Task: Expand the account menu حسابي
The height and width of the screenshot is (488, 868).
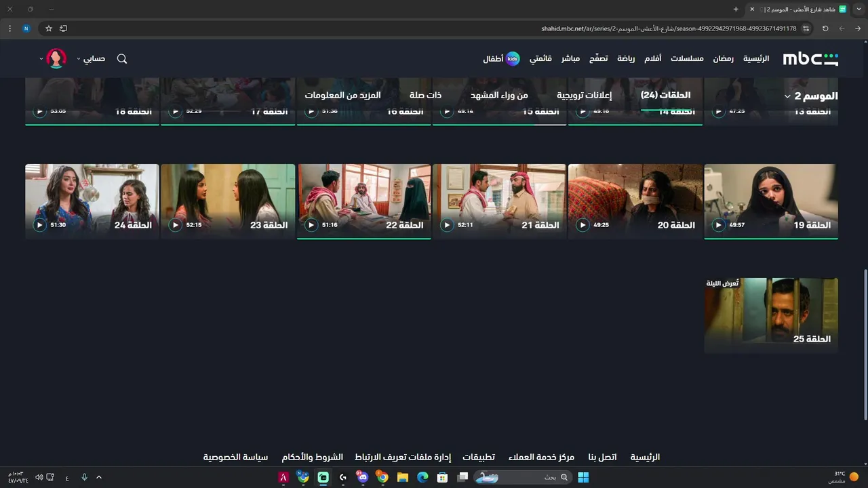Action: [91, 59]
